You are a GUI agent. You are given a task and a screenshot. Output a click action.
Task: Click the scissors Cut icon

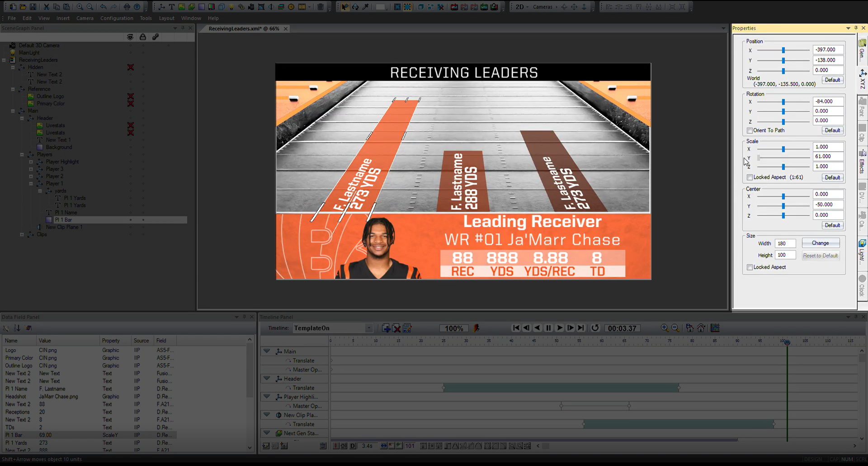[x=46, y=7]
